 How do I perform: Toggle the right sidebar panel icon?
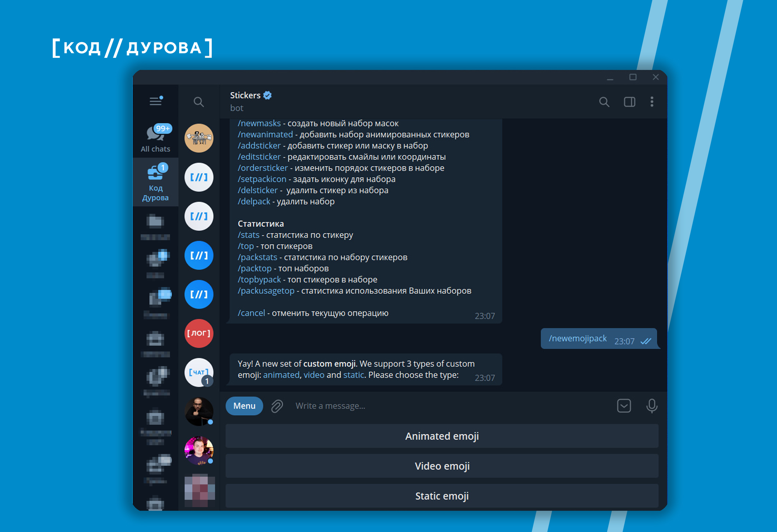(x=629, y=102)
